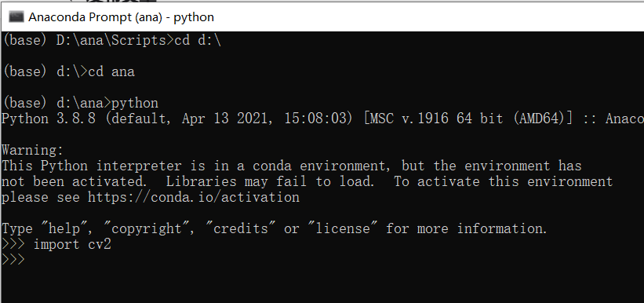Click the quoted "credits" keyword
Screen dimensions: 644x303
click(245, 228)
